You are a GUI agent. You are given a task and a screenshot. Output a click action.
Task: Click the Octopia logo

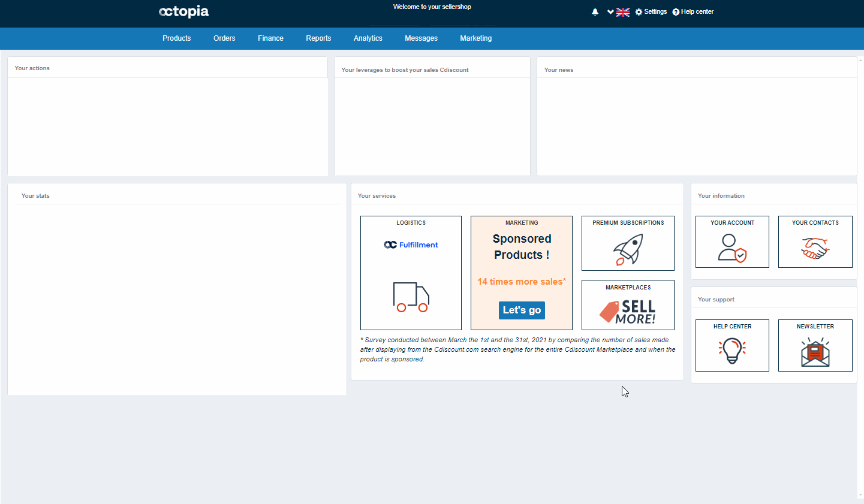(183, 11)
